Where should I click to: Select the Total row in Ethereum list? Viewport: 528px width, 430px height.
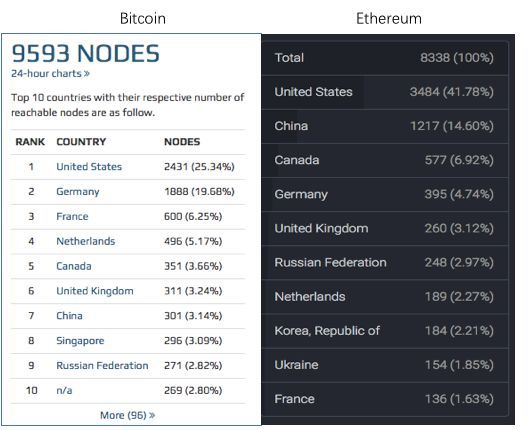[x=384, y=58]
